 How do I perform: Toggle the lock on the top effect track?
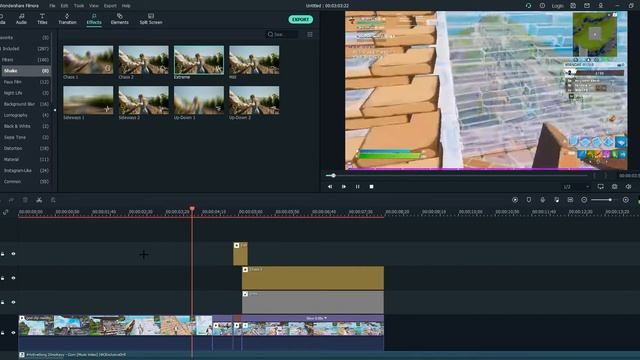click(3, 254)
